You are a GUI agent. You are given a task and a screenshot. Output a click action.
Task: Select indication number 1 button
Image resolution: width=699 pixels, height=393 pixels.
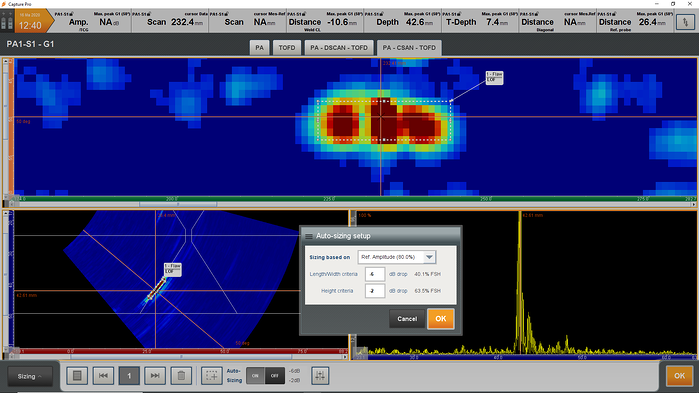pyautogui.click(x=129, y=376)
